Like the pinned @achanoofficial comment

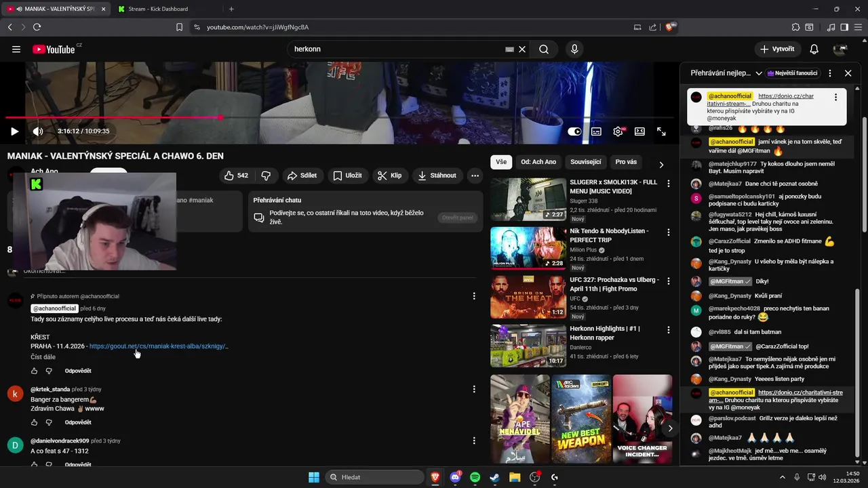[35, 371]
